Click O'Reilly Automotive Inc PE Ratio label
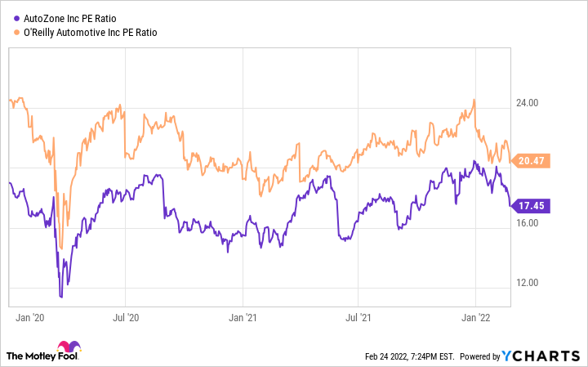588x367 pixels. 87,33
